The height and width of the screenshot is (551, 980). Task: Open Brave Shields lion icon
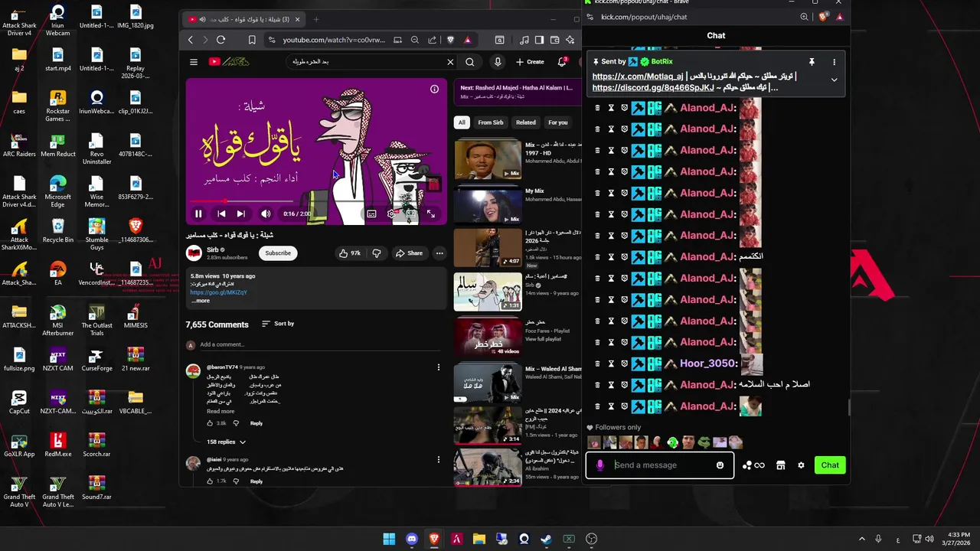pyautogui.click(x=450, y=40)
